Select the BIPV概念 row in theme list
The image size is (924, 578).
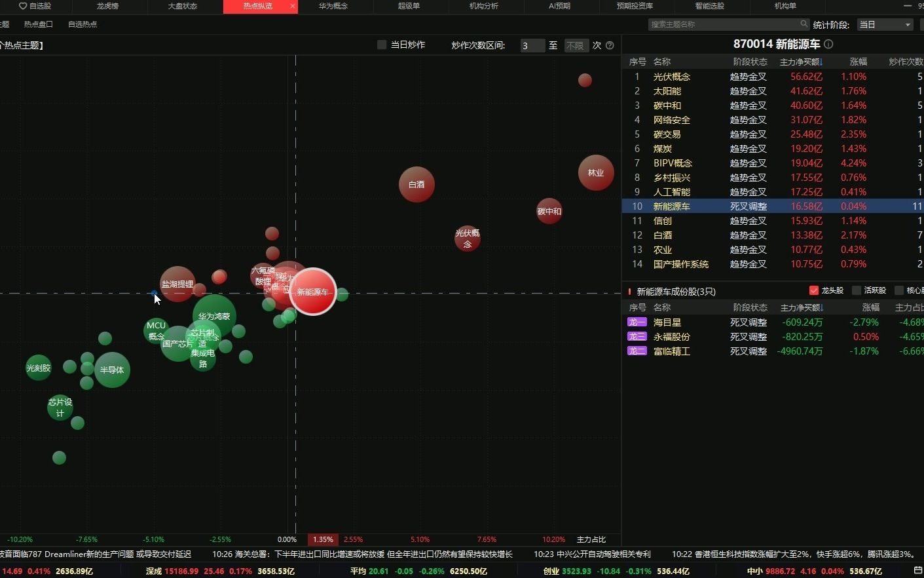click(773, 163)
